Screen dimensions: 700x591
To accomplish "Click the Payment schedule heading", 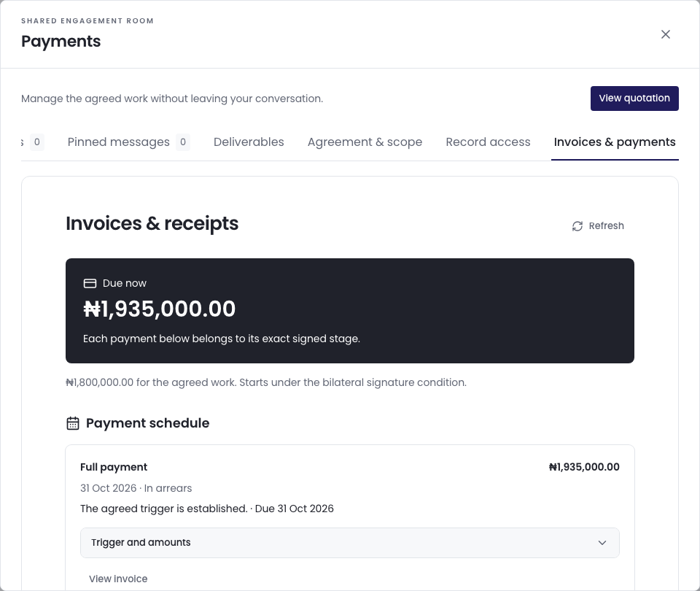I will click(x=148, y=423).
